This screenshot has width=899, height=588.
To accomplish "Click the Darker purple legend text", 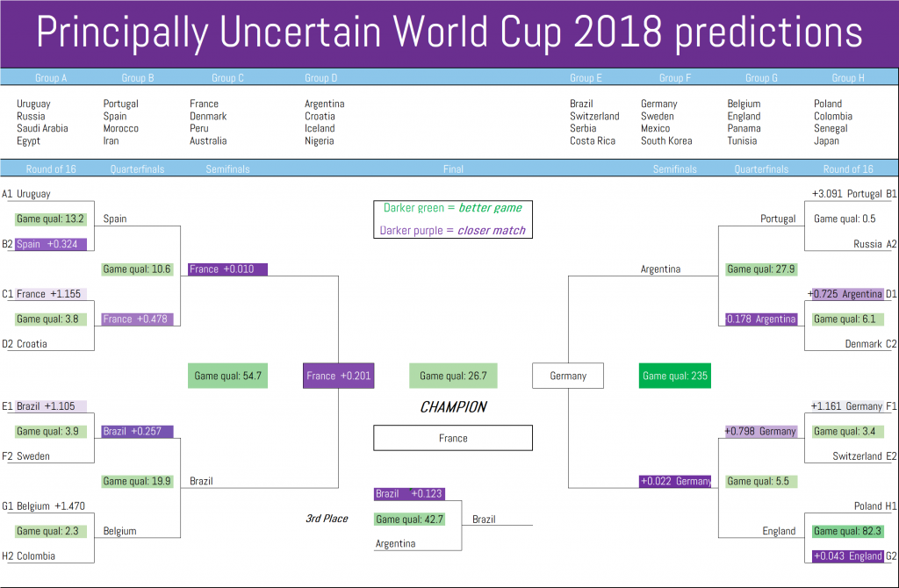I will (x=453, y=231).
